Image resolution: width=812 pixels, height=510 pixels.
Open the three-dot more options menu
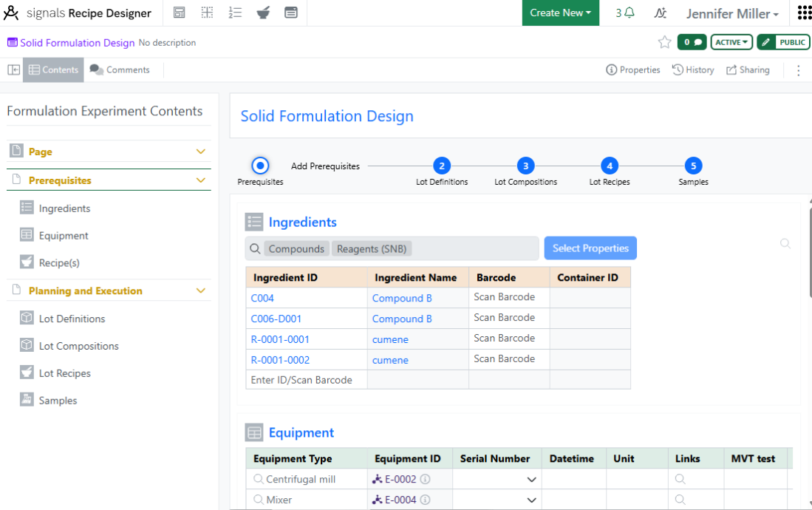tap(798, 70)
